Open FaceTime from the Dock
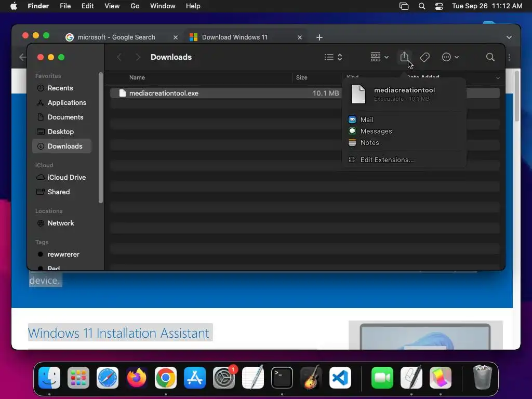Screen dimensions: 532x399 click(382, 378)
